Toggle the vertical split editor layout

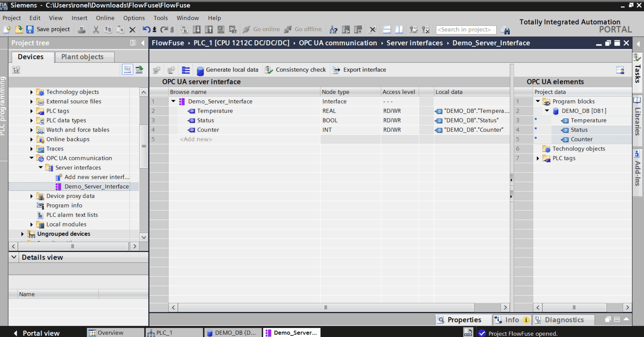[x=399, y=29]
